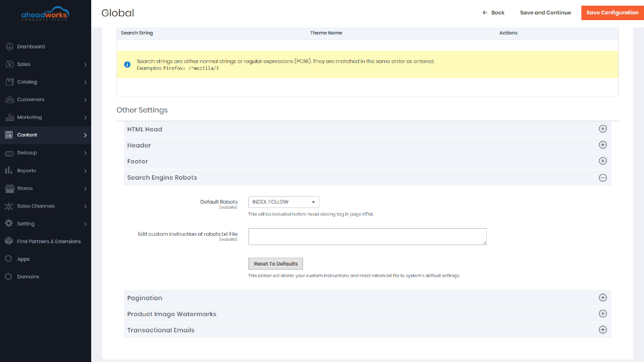Click the Header section title
This screenshot has height=362, width=644.
[x=139, y=145]
